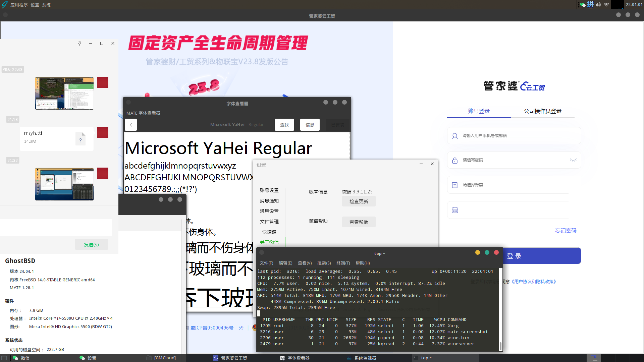Click the terminal vertical scrollbar

pyautogui.click(x=500, y=309)
